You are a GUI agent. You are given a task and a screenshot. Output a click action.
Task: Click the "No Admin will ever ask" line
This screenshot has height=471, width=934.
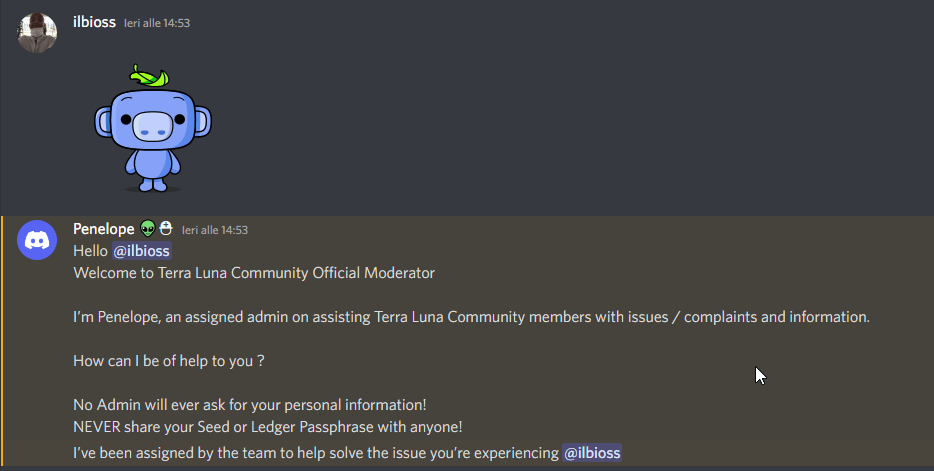tap(250, 405)
